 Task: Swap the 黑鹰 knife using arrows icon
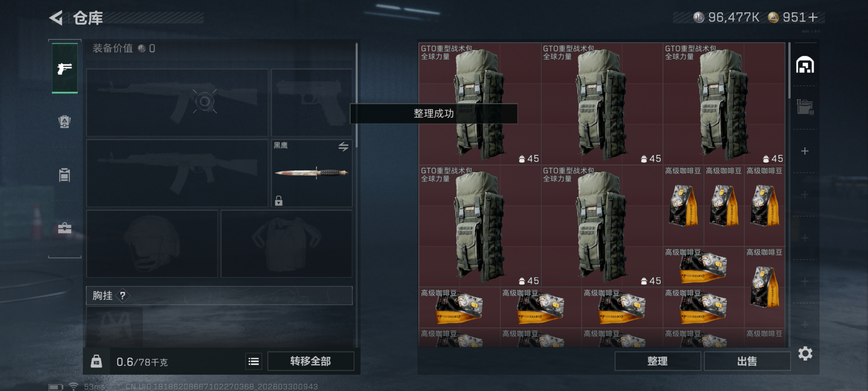click(343, 146)
